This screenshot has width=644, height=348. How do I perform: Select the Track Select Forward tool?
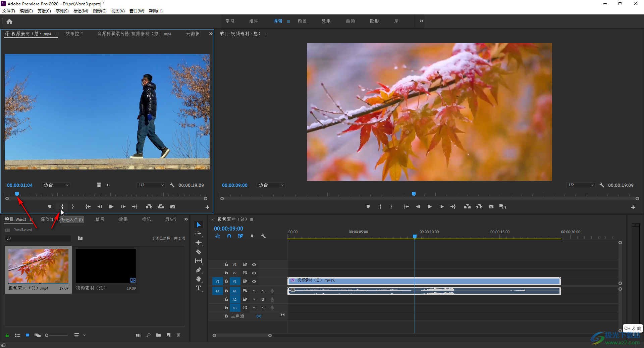199,234
